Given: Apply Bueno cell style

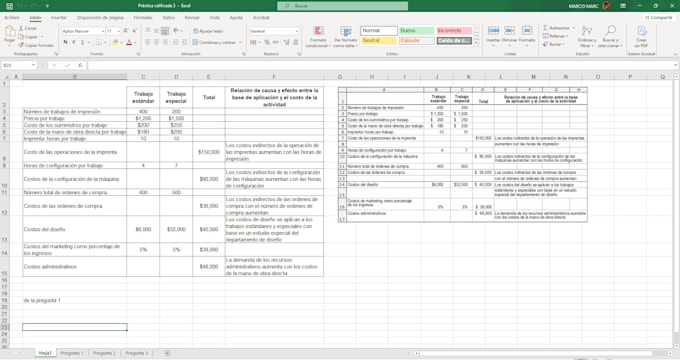Looking at the screenshot, I should [x=416, y=31].
